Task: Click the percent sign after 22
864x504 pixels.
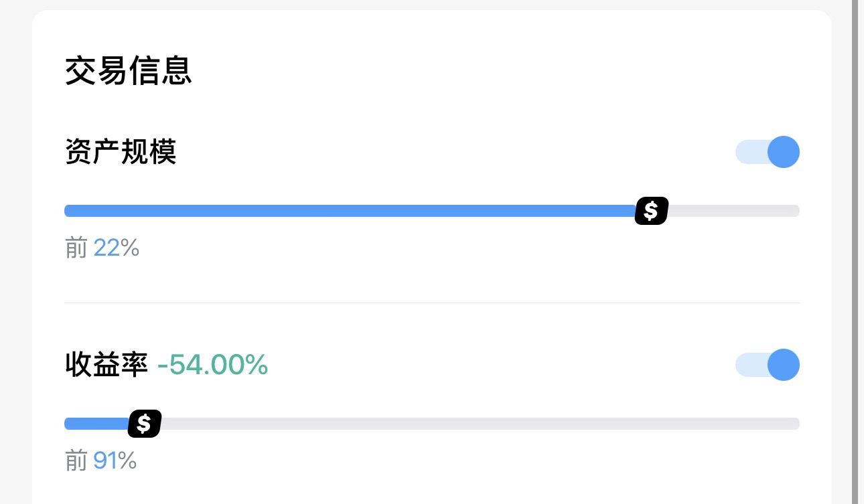Action: [x=130, y=248]
